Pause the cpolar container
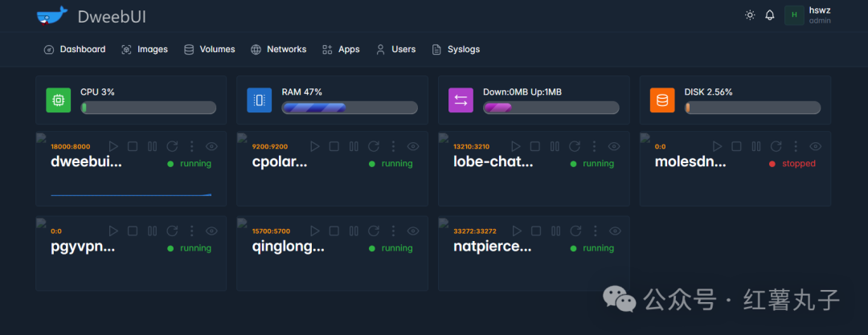The height and width of the screenshot is (335, 868). pyautogui.click(x=354, y=146)
